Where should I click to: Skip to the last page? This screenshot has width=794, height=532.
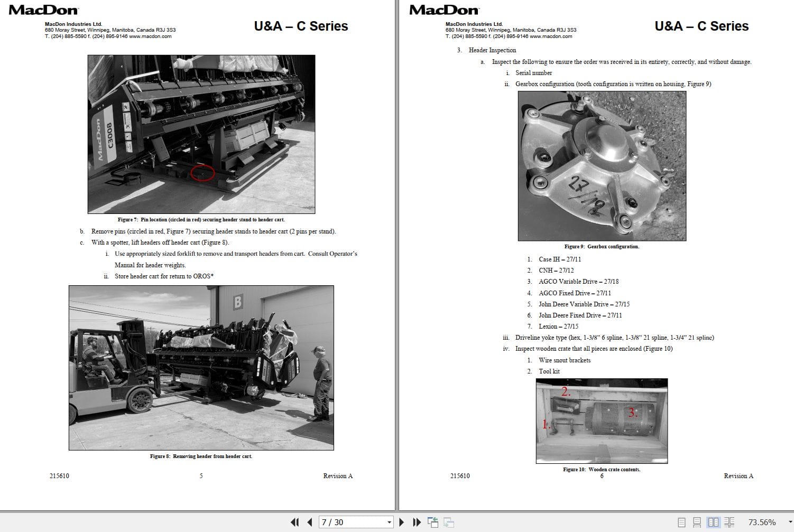(x=417, y=522)
